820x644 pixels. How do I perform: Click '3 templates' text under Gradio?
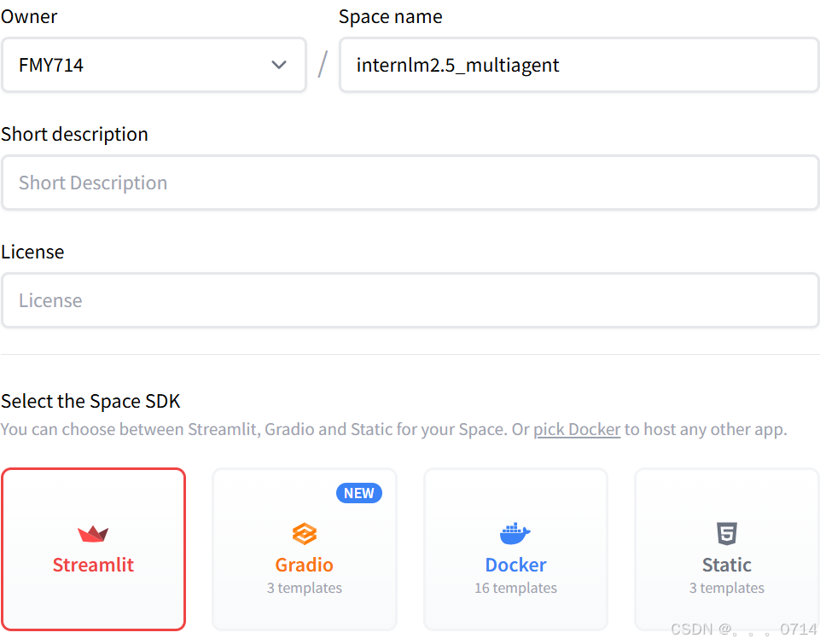click(x=305, y=588)
